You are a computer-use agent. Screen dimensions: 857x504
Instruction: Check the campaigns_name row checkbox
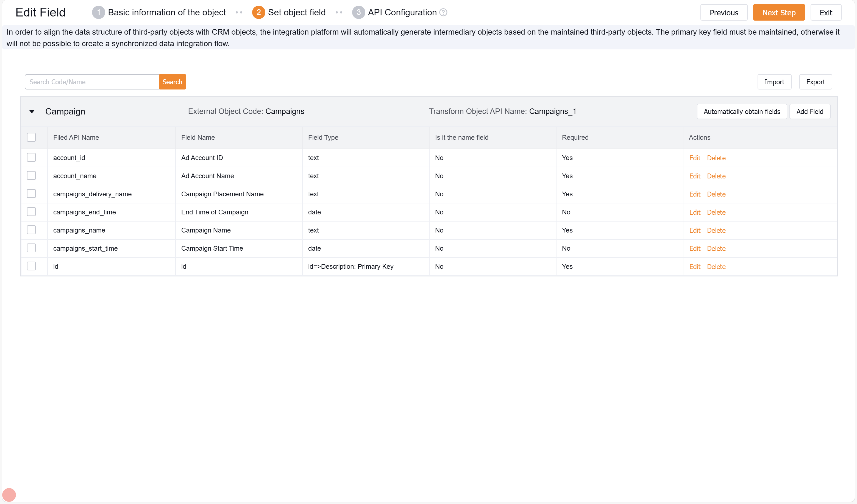pyautogui.click(x=31, y=230)
